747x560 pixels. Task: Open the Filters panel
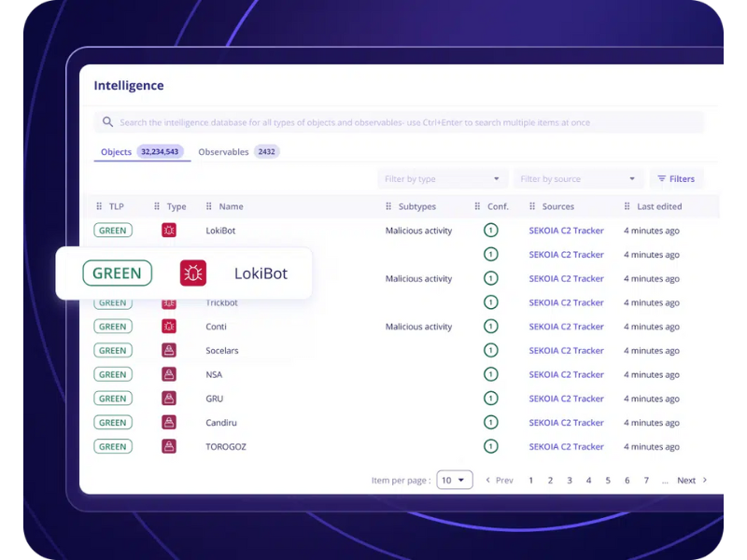pos(676,178)
